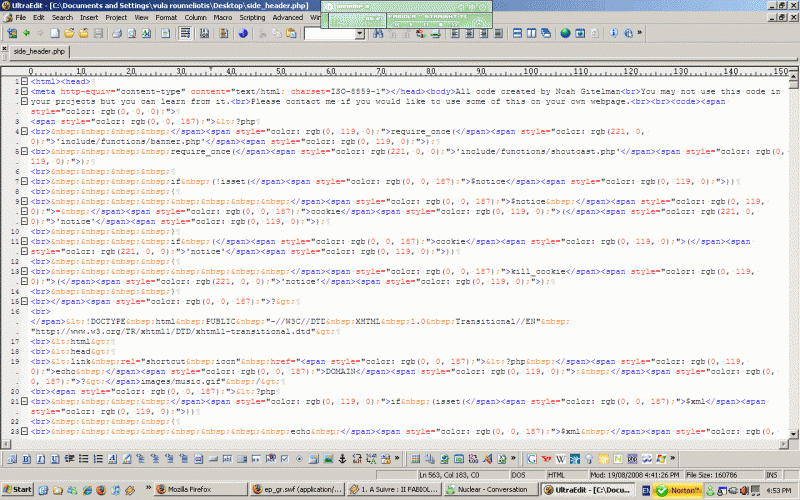Screen dimensions: 800x500
Task: Open the Search menu
Action: (x=62, y=17)
